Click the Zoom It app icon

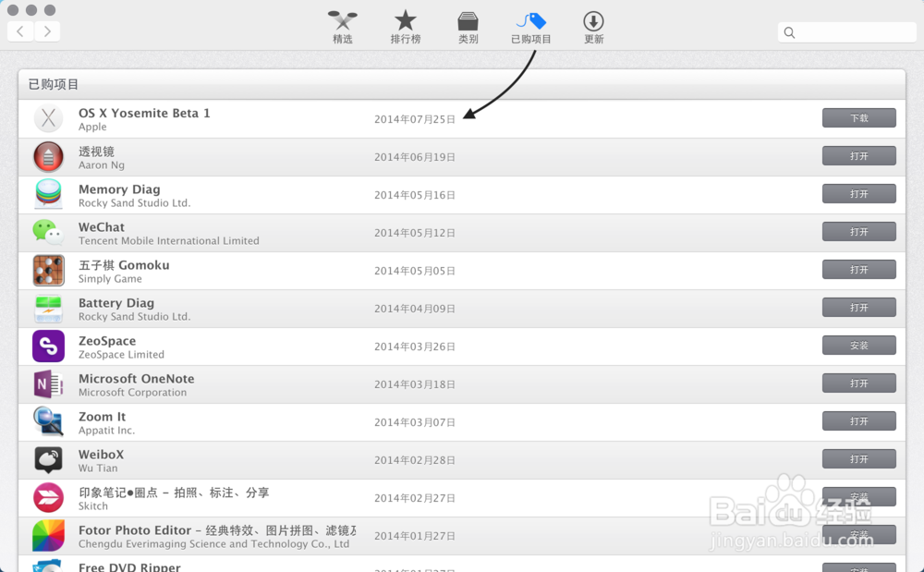[47, 421]
